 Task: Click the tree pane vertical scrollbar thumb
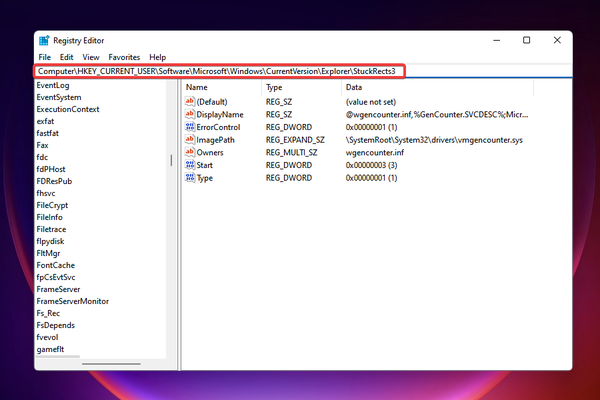[171, 160]
